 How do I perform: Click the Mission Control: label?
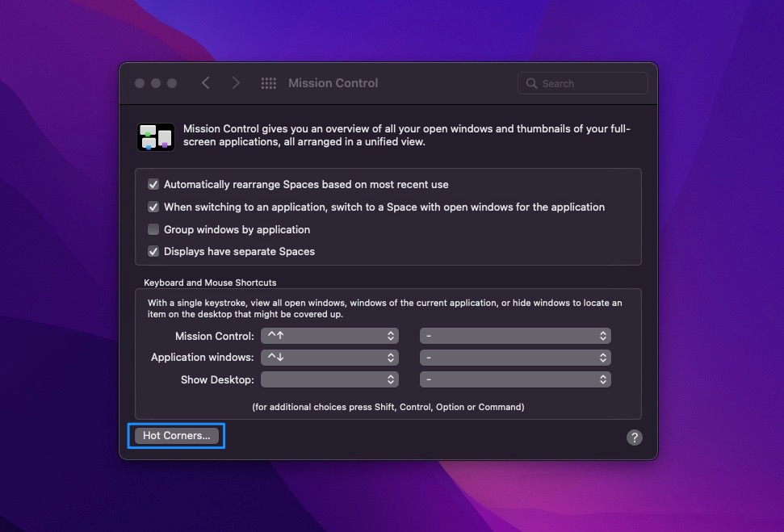tap(215, 336)
